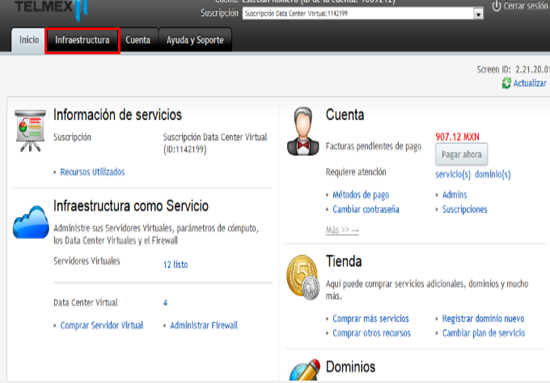
Task: Open the Admins link
Action: pyautogui.click(x=455, y=195)
